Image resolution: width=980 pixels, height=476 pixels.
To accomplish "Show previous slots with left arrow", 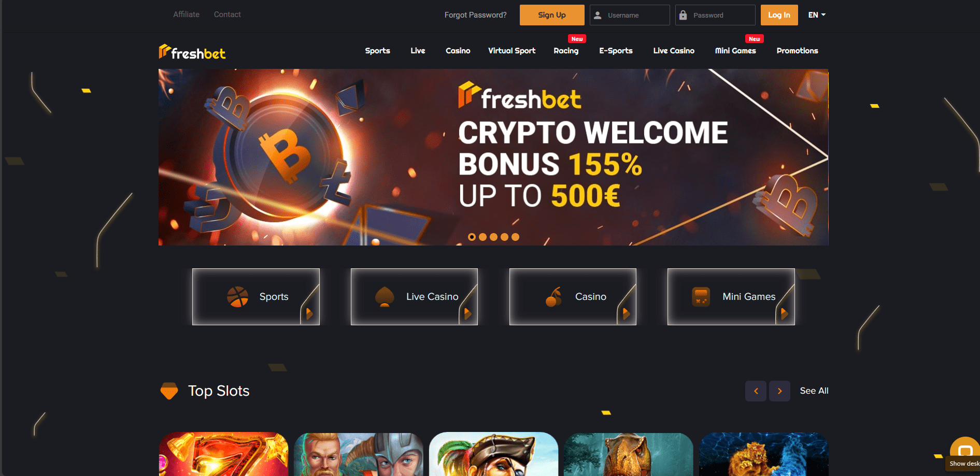I will point(756,391).
